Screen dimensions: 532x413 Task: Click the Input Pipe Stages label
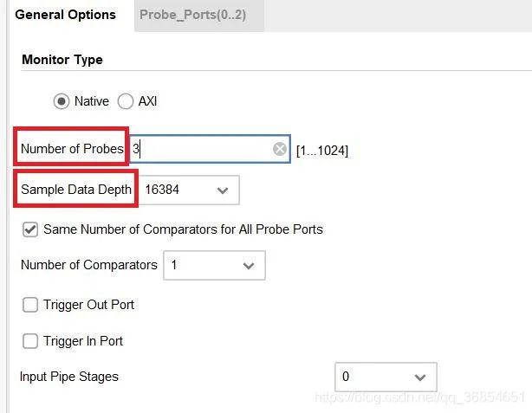pos(69,377)
